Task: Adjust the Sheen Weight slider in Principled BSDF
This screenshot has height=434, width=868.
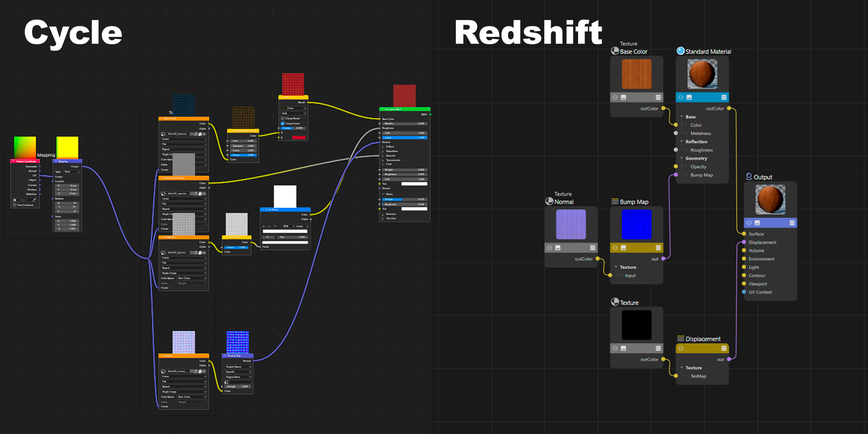Action: [x=404, y=199]
